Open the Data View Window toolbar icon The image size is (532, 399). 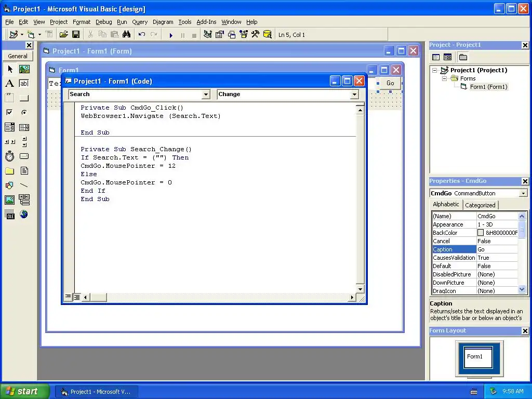click(268, 35)
